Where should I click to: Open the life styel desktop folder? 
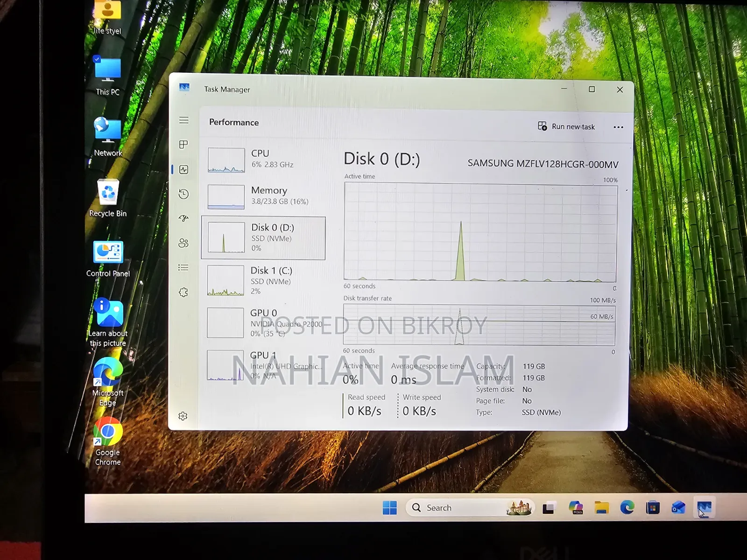pos(107,18)
